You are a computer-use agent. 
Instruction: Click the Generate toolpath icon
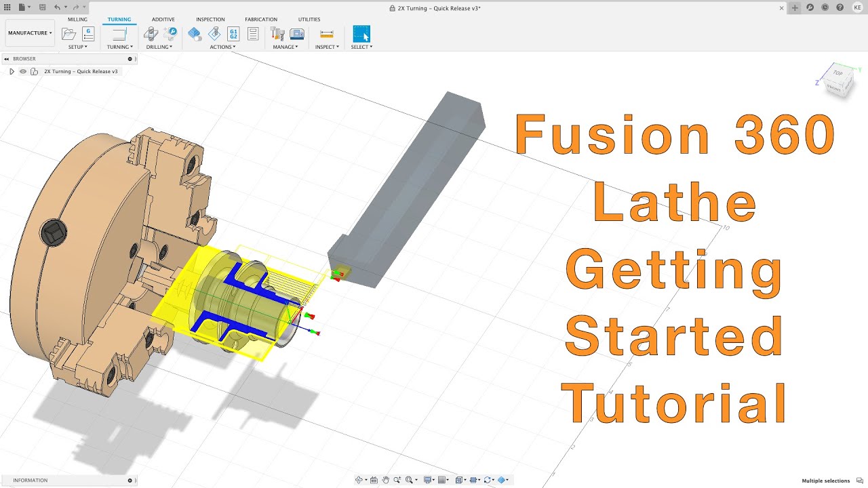click(x=214, y=34)
